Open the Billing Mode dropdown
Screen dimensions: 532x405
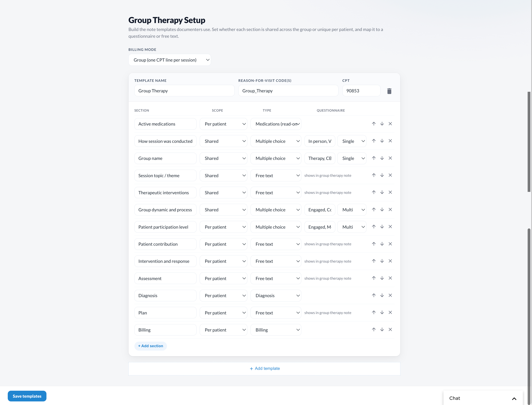pyautogui.click(x=170, y=60)
